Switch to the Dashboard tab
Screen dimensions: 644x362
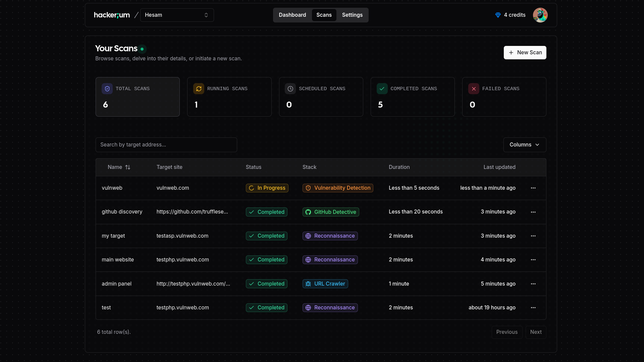292,15
